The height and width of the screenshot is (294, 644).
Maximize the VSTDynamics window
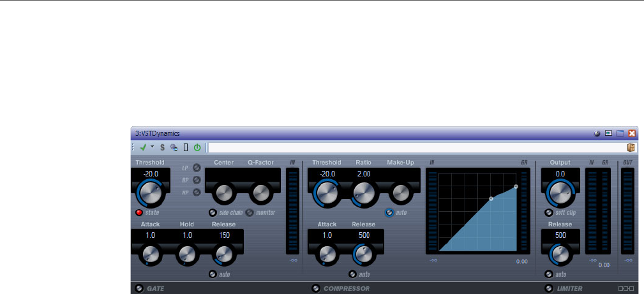(x=620, y=133)
